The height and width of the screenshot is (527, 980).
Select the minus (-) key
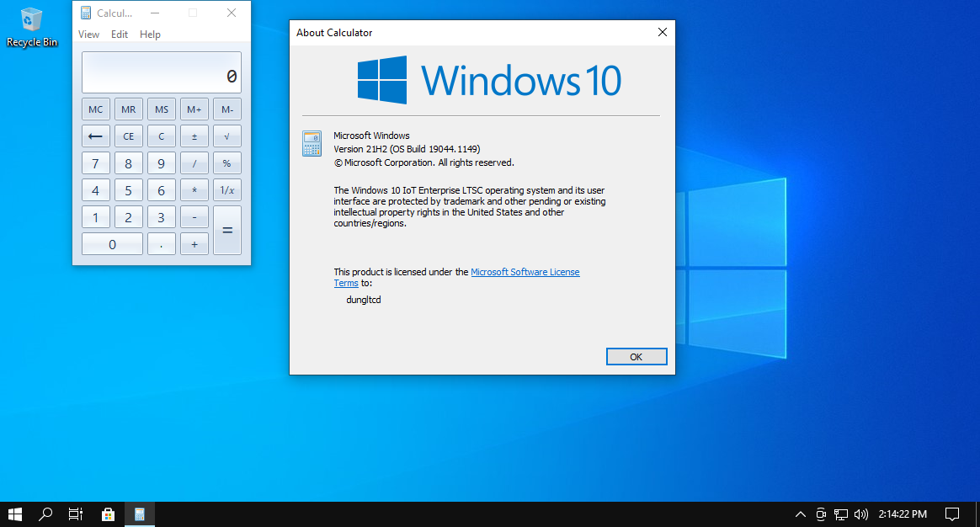(x=194, y=217)
